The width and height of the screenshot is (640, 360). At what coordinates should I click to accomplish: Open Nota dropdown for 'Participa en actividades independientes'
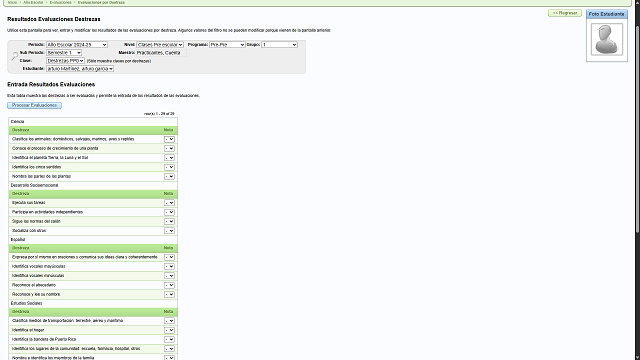coord(169,212)
